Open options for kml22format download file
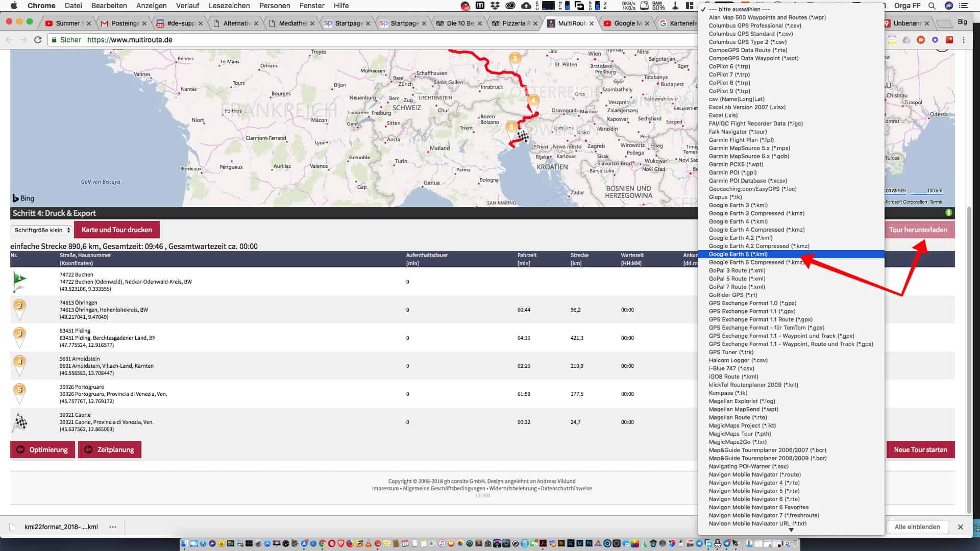This screenshot has height=551, width=980. pos(112,527)
